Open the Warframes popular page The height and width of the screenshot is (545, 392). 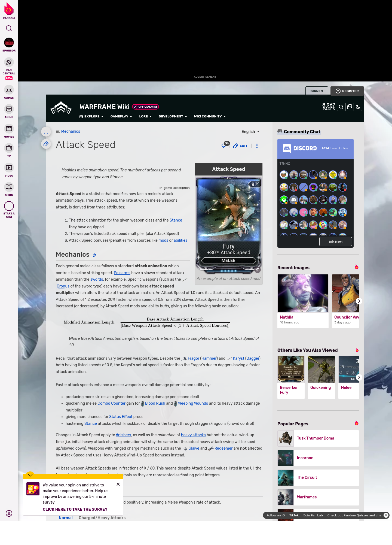(318, 497)
